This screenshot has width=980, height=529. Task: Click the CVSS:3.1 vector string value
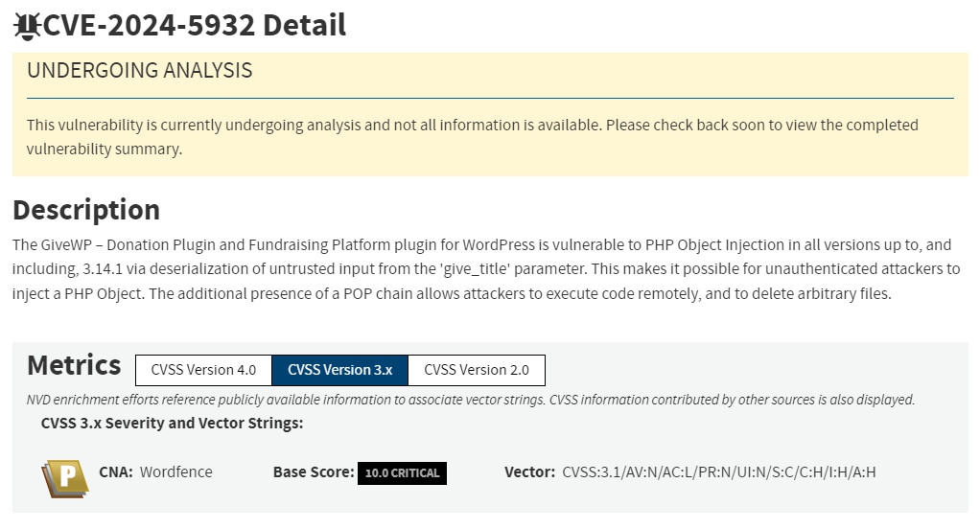point(719,472)
